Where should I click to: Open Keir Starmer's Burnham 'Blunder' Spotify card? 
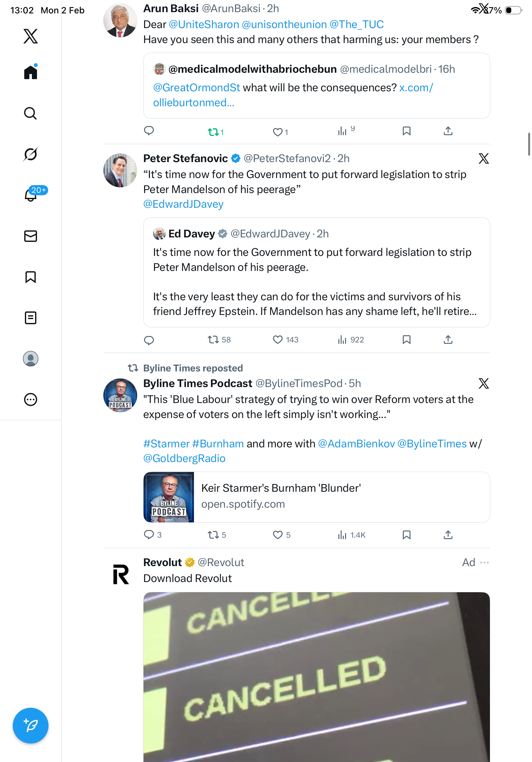coord(316,497)
